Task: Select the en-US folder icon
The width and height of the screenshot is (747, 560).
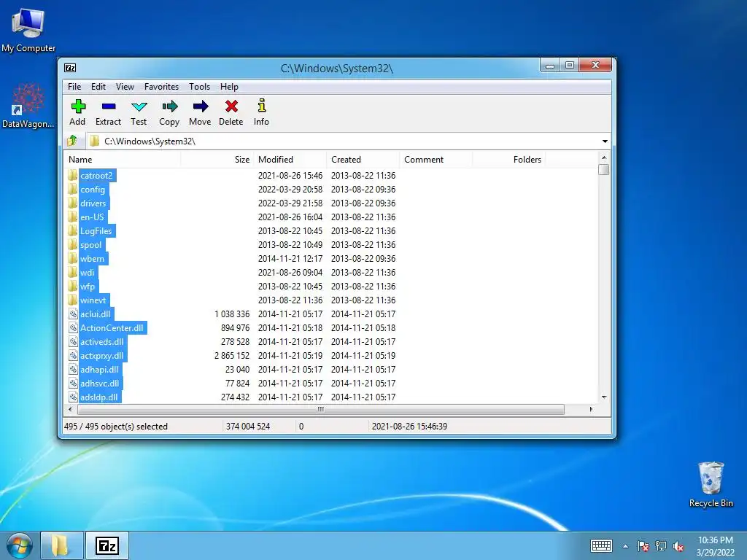Action: tap(72, 217)
